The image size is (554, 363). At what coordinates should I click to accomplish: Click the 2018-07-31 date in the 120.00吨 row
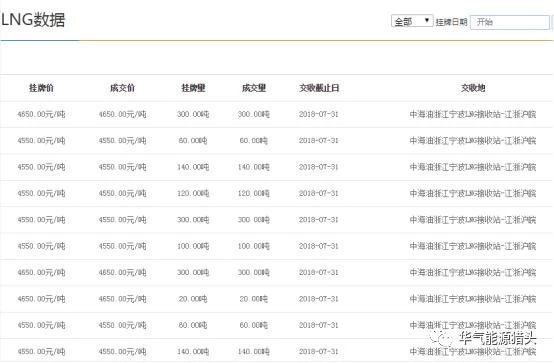(319, 193)
